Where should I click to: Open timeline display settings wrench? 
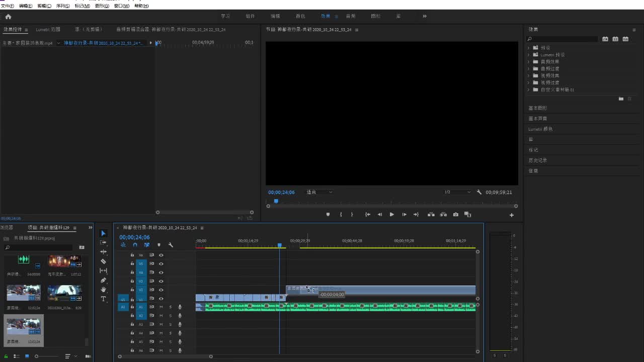click(x=171, y=245)
